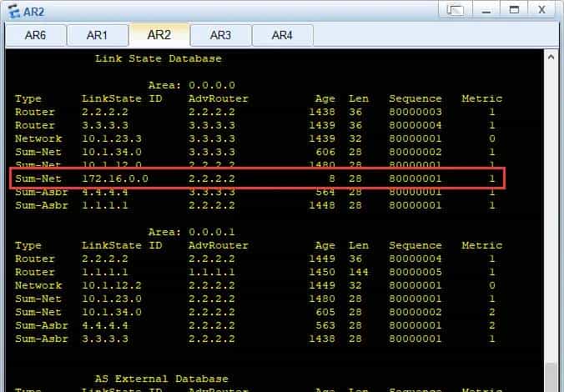
Task: Close the AR2 window
Action: [x=541, y=11]
